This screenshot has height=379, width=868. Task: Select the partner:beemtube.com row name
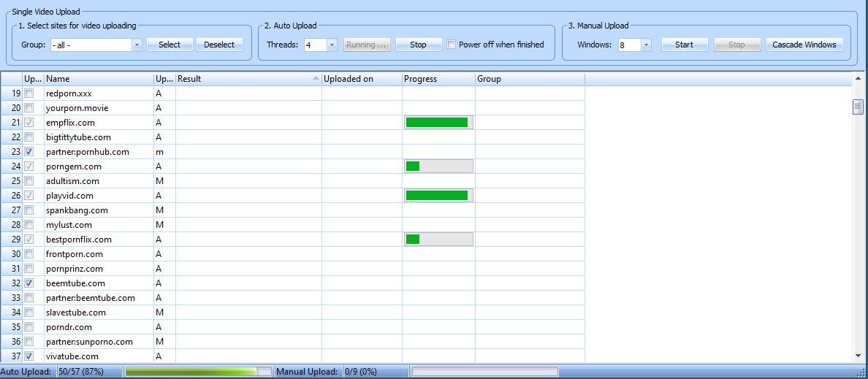[90, 298]
